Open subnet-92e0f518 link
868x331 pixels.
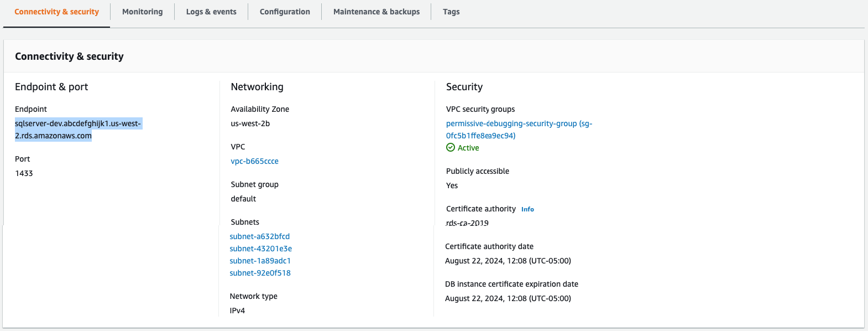[260, 273]
